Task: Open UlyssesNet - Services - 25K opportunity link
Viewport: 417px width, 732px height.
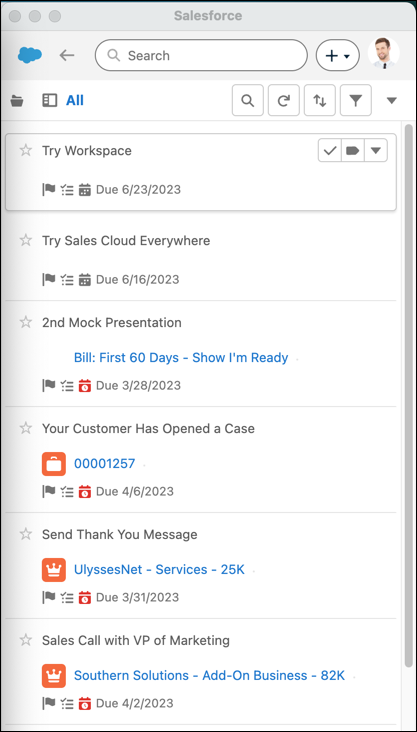Action: [x=159, y=570]
